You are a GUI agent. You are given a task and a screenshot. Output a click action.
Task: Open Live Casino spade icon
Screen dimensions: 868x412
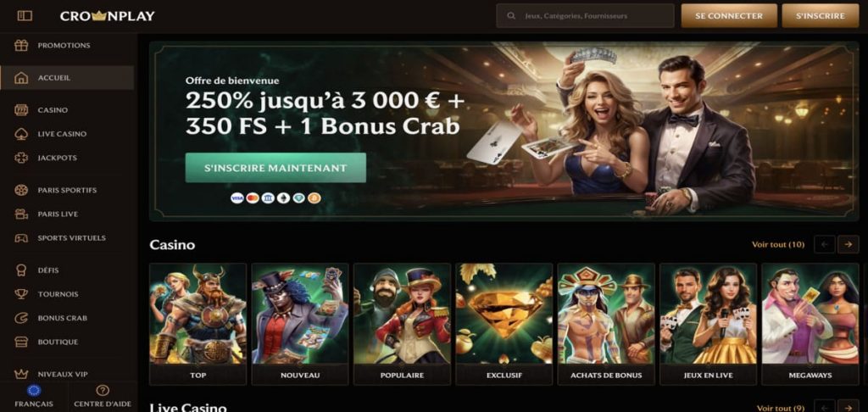pos(21,134)
